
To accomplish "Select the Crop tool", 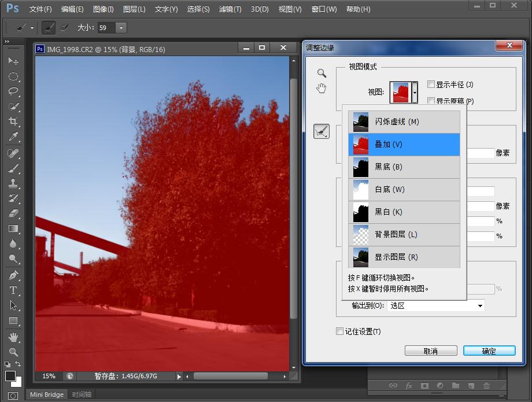I will pyautogui.click(x=13, y=121).
